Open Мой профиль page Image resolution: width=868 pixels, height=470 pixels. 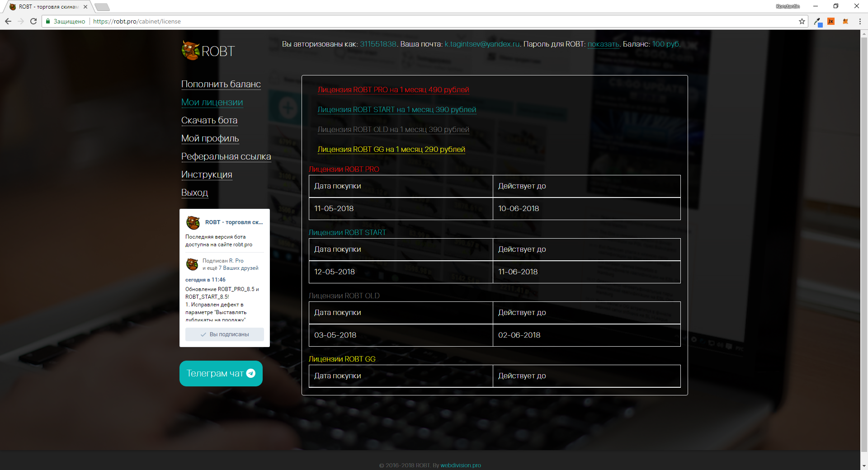(210, 138)
